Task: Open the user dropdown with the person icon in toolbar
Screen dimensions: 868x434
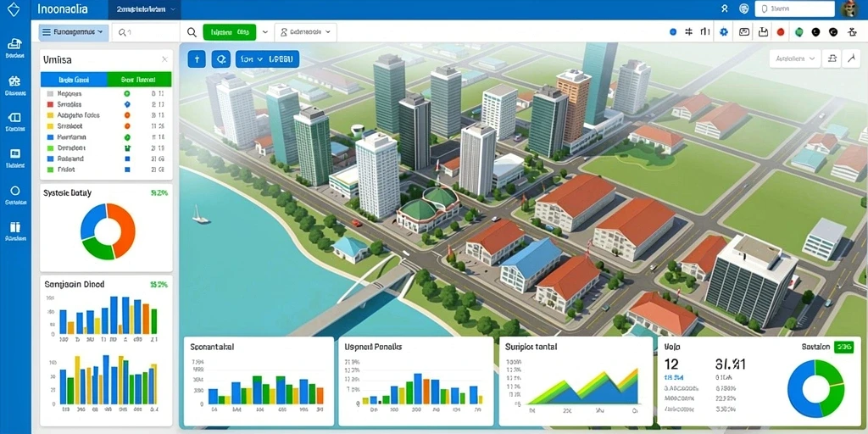Action: pyautogui.click(x=305, y=32)
